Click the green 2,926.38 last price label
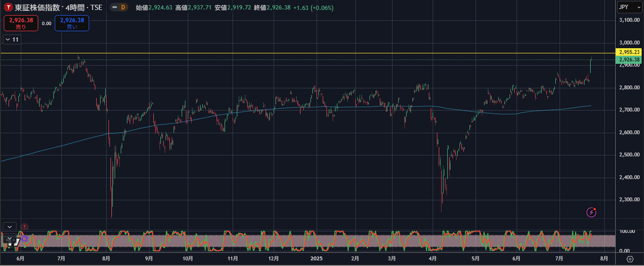The width and height of the screenshot is (644, 266). pyautogui.click(x=627, y=59)
